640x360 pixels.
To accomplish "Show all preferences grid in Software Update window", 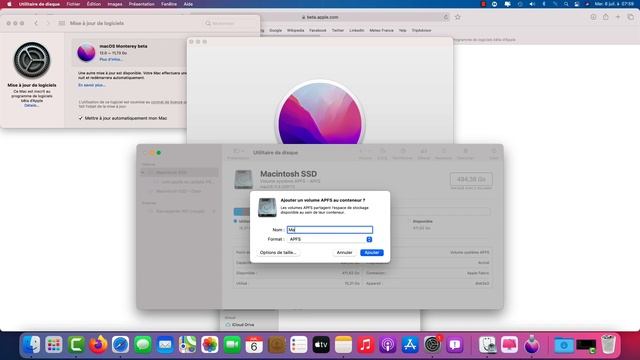I will click(62, 23).
